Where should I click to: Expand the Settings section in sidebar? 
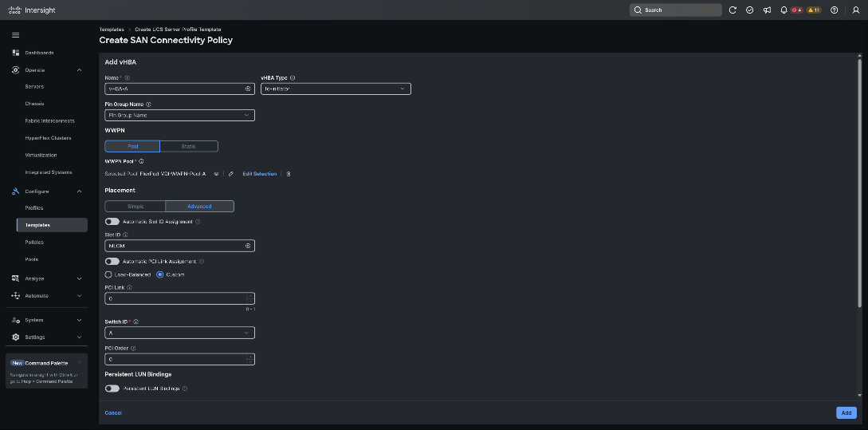click(79, 337)
